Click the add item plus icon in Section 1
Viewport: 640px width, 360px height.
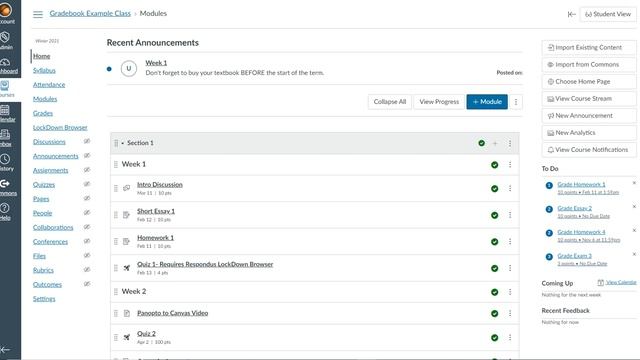tap(495, 143)
